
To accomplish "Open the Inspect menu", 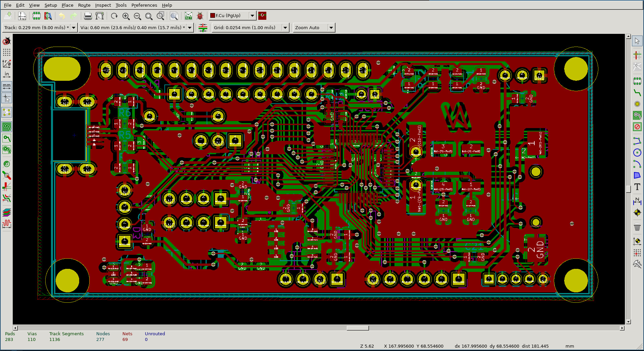I will [103, 5].
